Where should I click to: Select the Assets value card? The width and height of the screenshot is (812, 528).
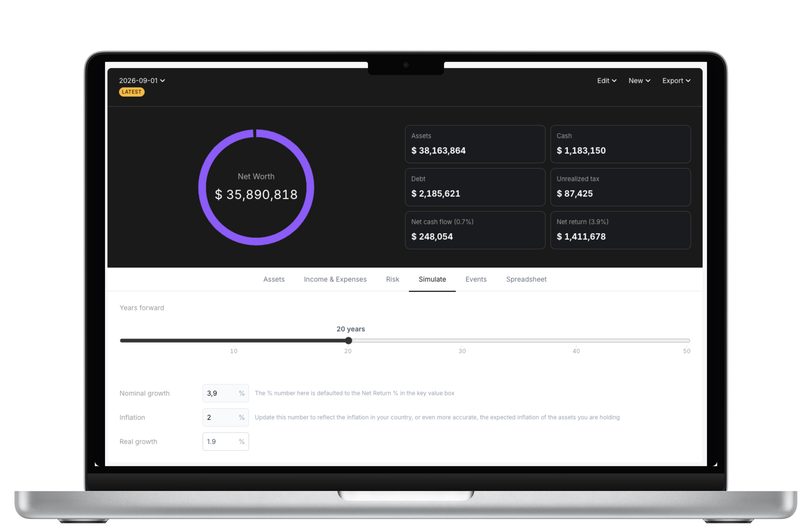pos(475,144)
